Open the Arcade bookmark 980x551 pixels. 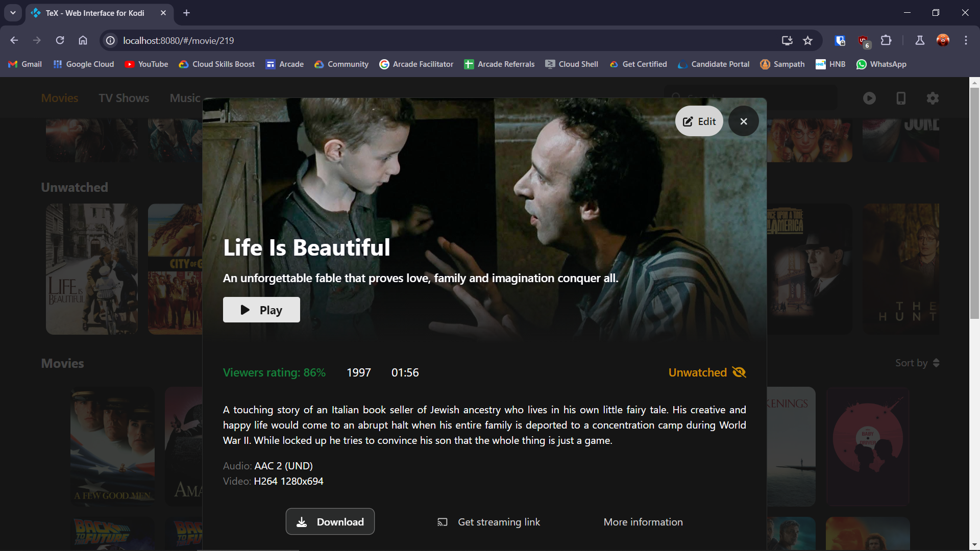285,64
